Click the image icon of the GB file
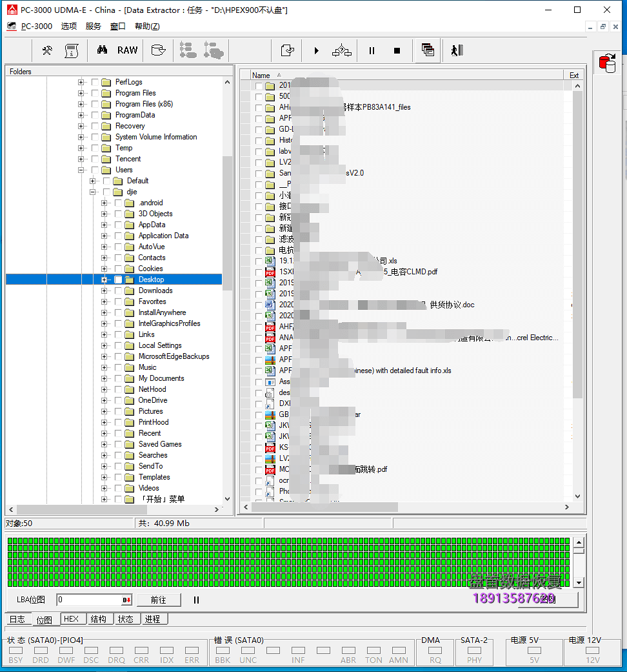Viewport: 627px width, 672px height. 270,414
